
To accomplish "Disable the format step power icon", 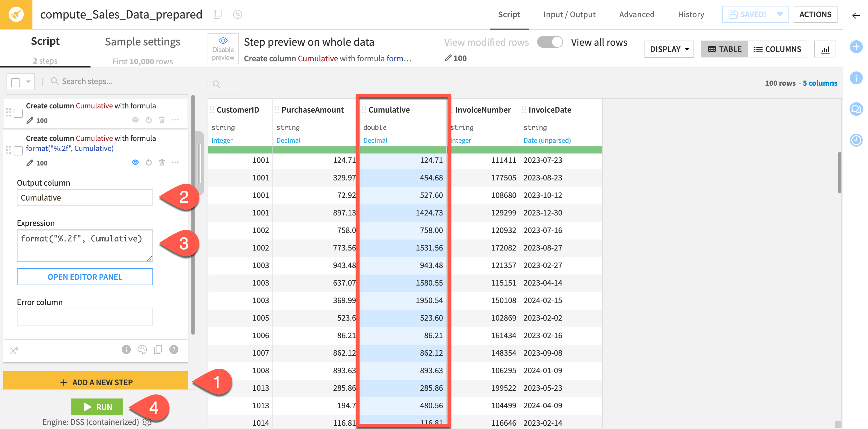I will [149, 163].
